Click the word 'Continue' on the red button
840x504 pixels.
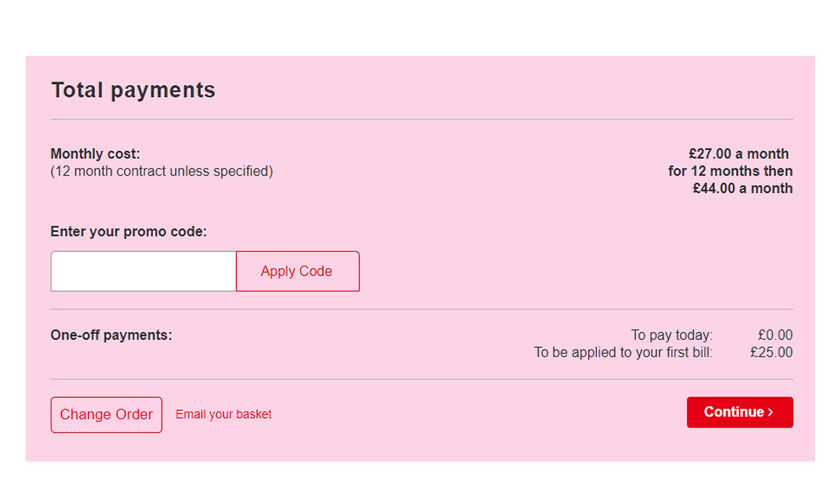(734, 412)
